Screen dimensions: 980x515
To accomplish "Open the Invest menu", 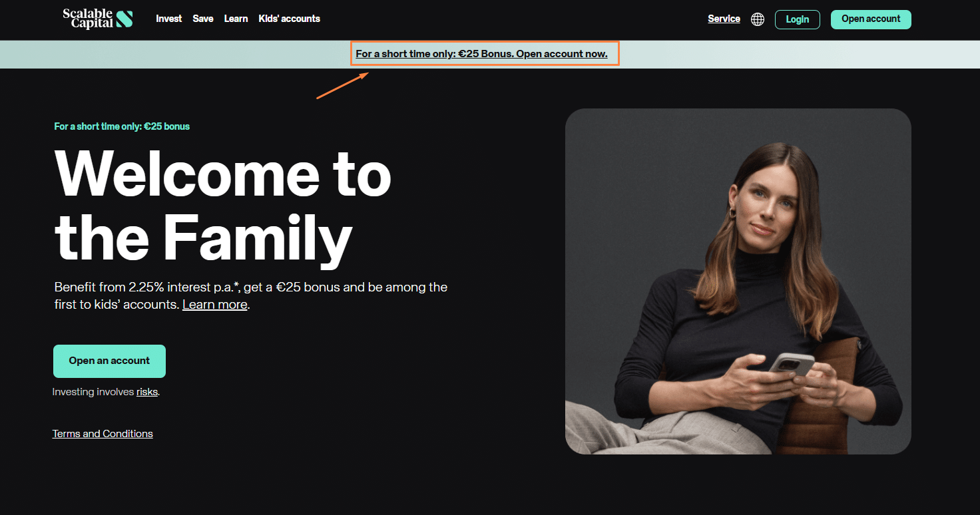I will point(169,19).
